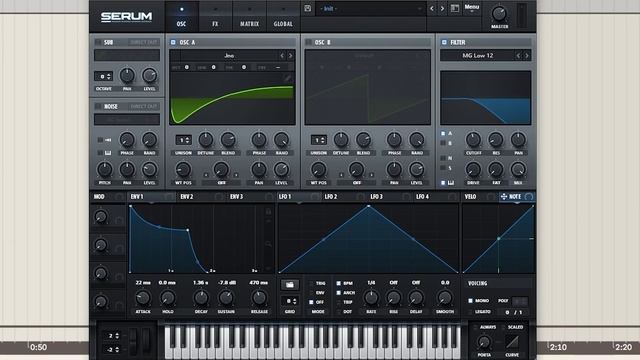640x360 pixels.
Task: Open MG Low 12 filter type selector
Action: 477,56
